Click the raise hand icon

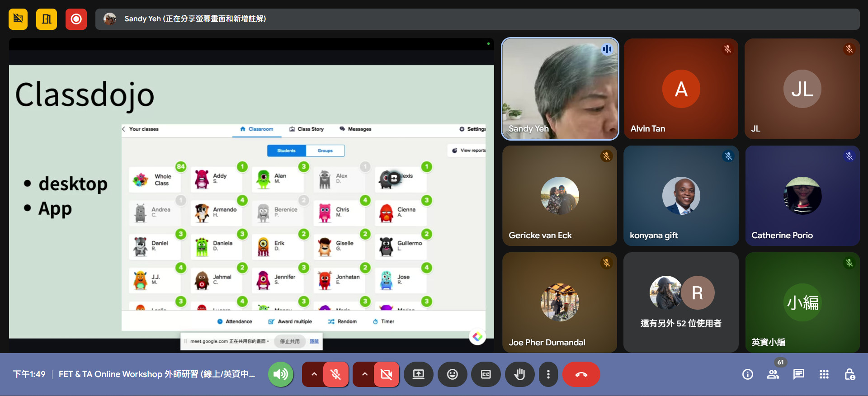click(519, 374)
